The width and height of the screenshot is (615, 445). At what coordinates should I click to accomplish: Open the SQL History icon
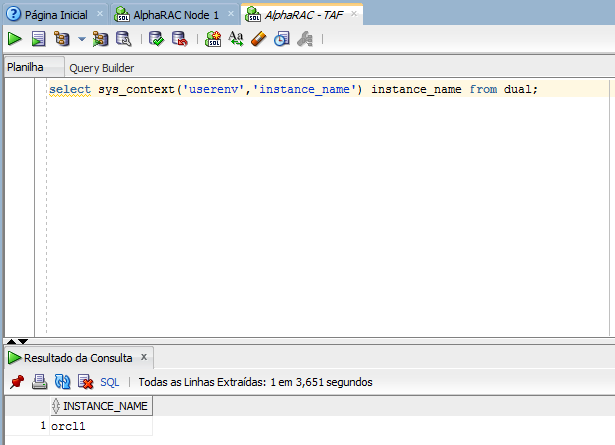(282, 39)
